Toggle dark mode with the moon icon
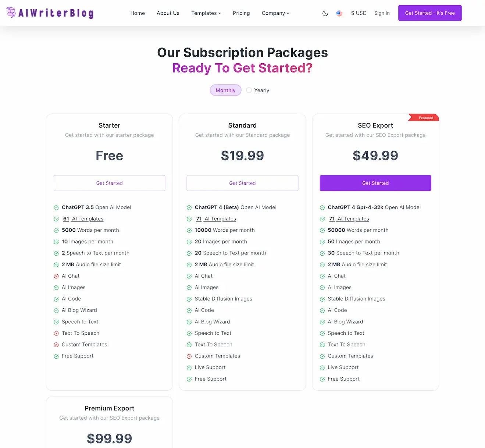This screenshot has height=448, width=485. click(325, 13)
